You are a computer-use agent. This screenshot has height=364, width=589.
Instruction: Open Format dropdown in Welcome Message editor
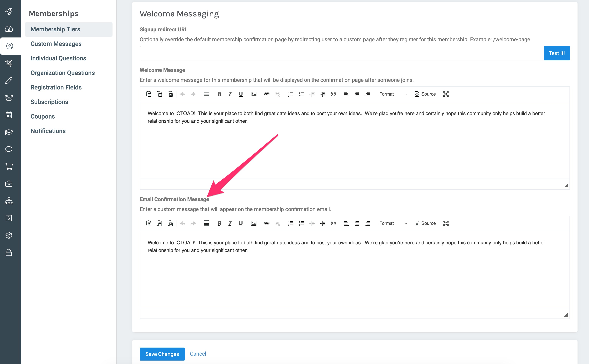(x=393, y=94)
